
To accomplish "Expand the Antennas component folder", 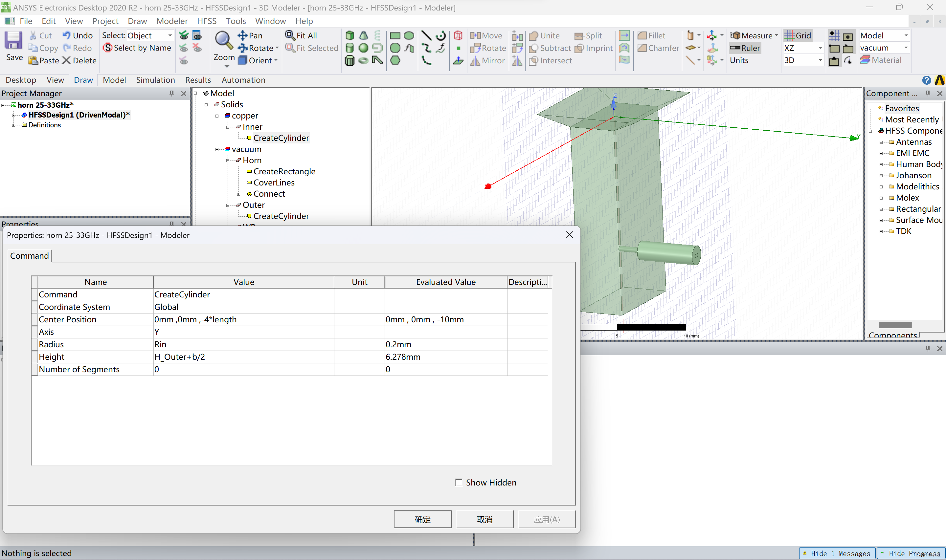I will [881, 142].
